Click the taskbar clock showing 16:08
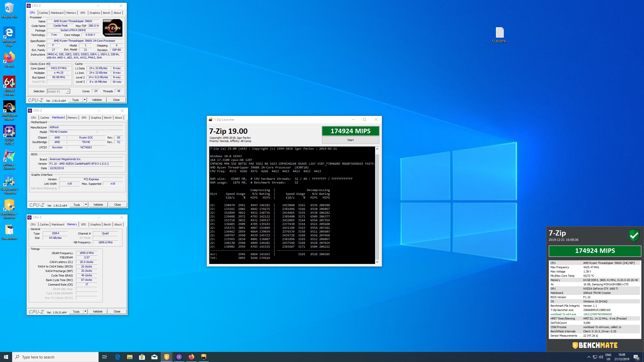The image size is (644, 362). click(622, 357)
